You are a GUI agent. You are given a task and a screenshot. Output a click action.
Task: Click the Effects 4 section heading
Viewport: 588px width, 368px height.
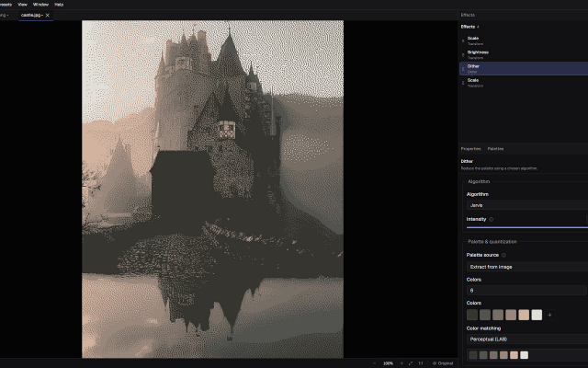(x=469, y=27)
